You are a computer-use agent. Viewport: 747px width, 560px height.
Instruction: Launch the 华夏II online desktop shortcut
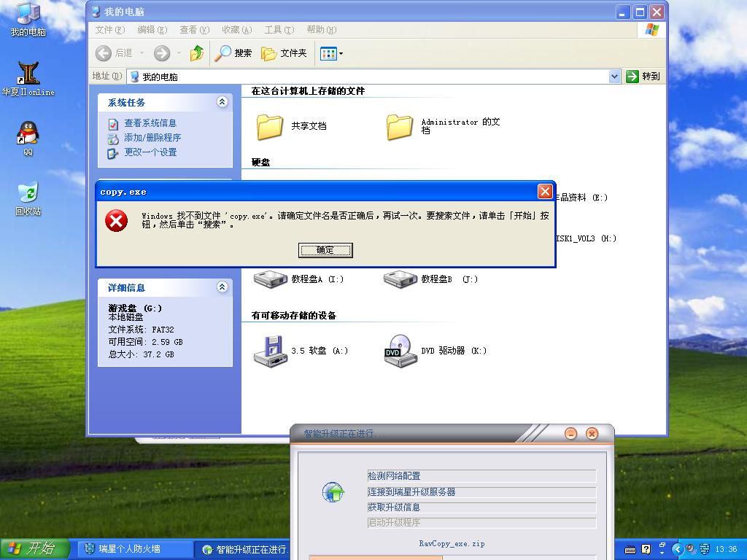tap(28, 79)
